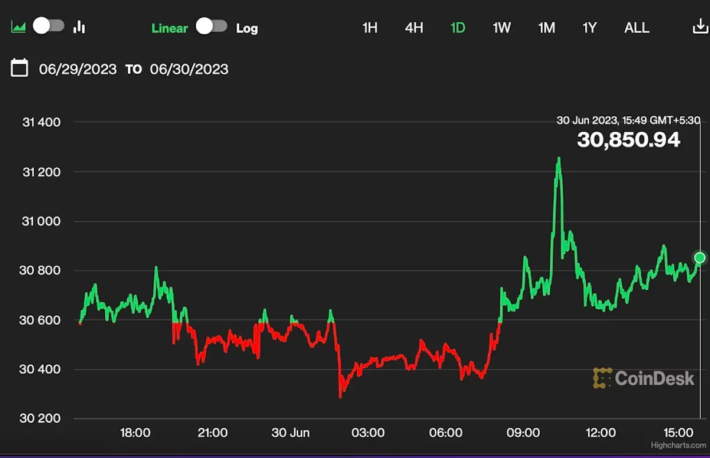Choose the 1Y time range

[x=590, y=28]
